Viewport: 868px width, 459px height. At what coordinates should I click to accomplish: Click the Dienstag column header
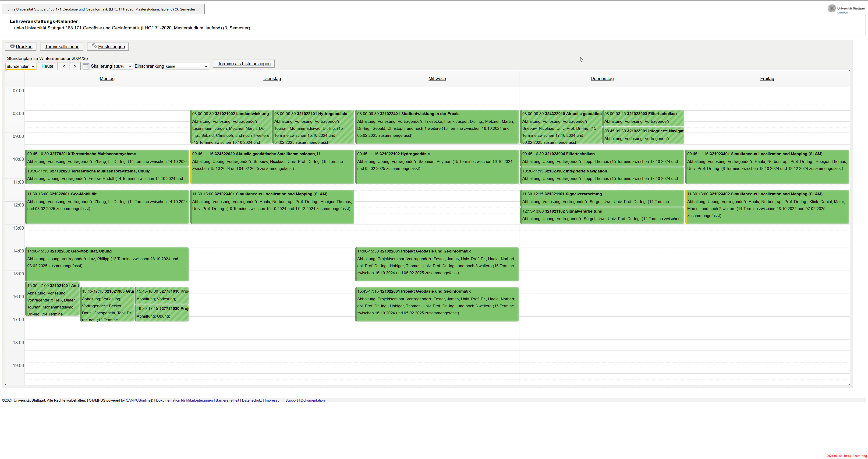[272, 78]
